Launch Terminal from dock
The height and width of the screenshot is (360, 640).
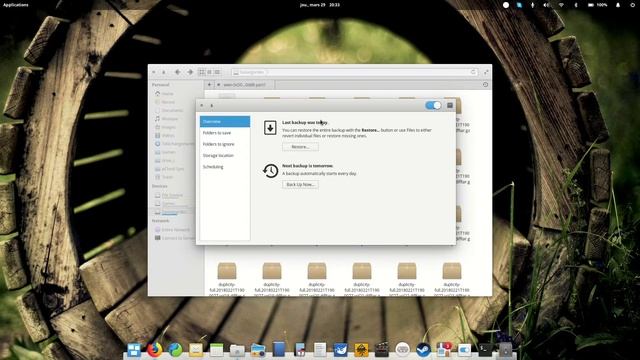[x=485, y=350]
